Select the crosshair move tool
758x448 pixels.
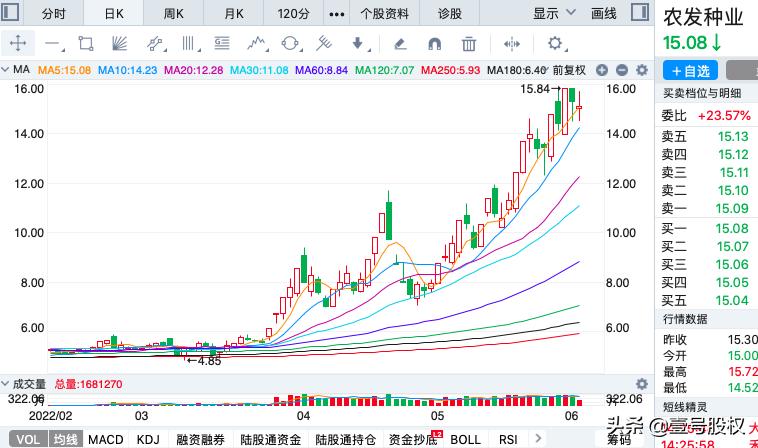pos(18,43)
